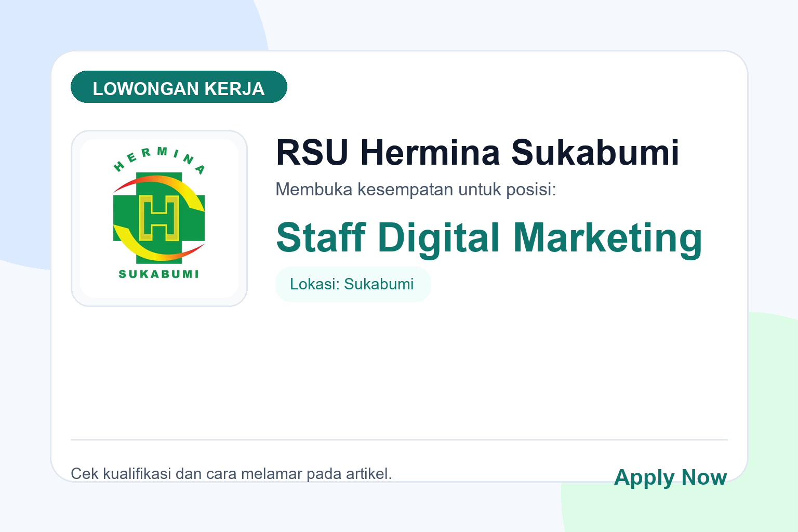
Task: Click the Cek kualifikasi dan cara melamar text
Action: point(231,474)
